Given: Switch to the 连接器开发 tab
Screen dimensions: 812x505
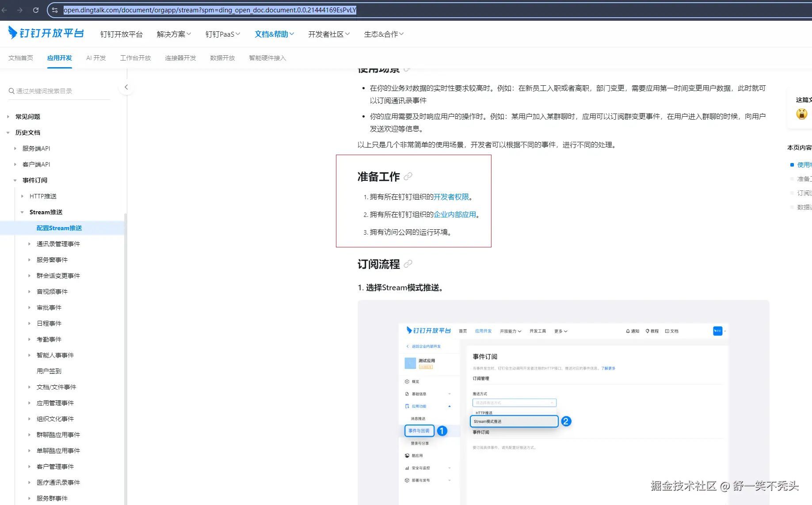Looking at the screenshot, I should (x=181, y=58).
